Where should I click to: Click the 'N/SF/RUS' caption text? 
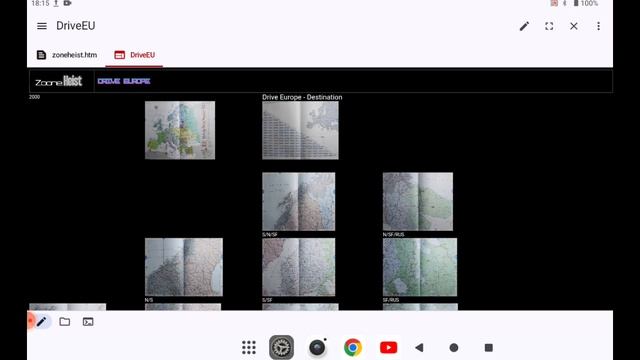[x=393, y=235]
